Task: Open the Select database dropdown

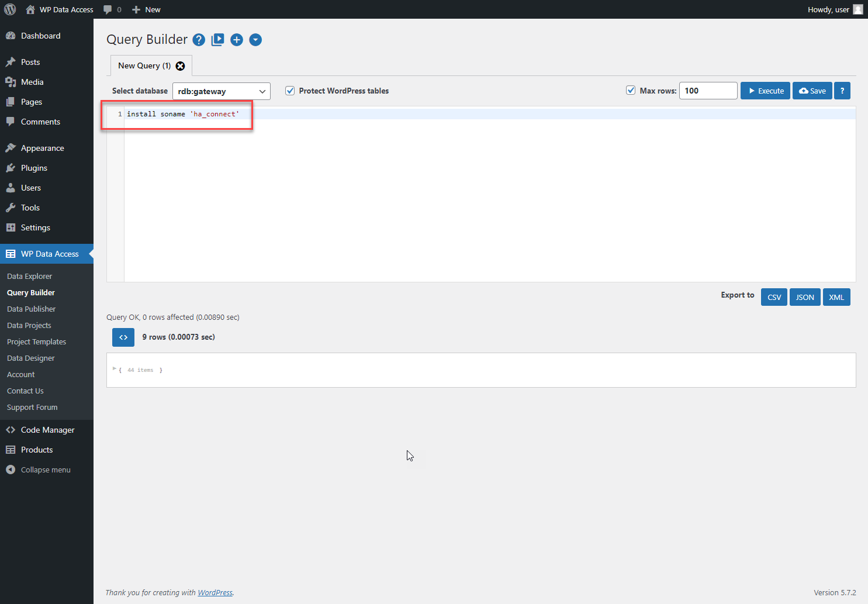Action: [x=221, y=91]
